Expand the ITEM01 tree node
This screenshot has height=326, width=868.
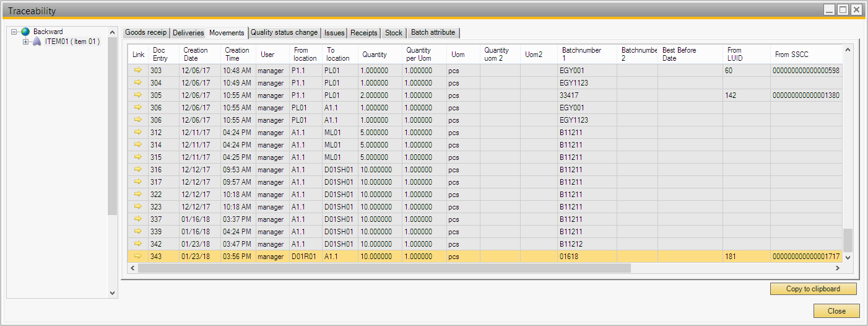pos(25,42)
